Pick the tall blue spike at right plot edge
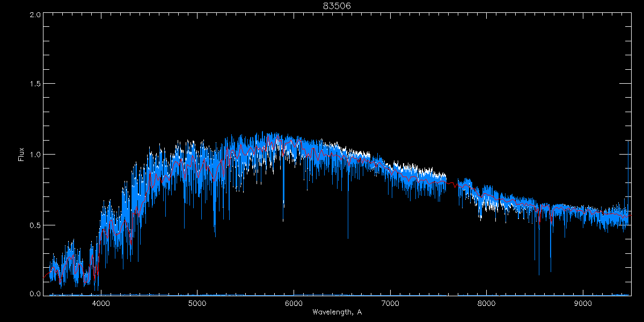Viewport: 644px width, 322px height. coord(628,161)
